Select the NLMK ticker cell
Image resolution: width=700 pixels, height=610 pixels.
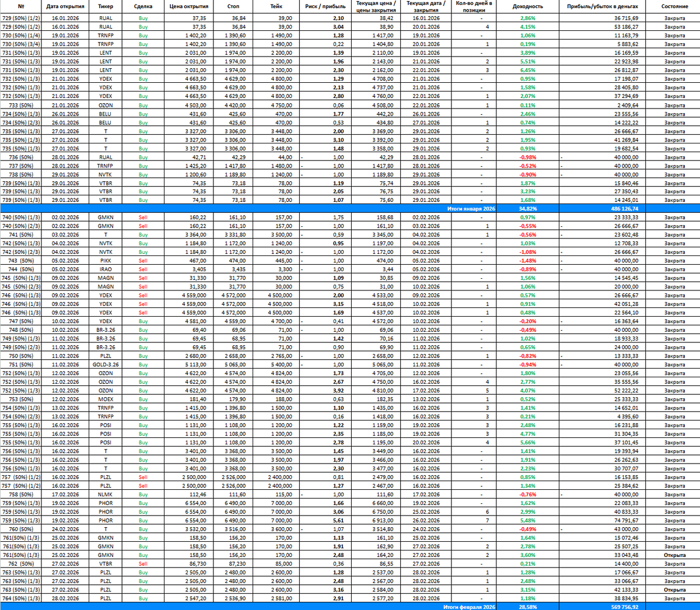point(106,495)
